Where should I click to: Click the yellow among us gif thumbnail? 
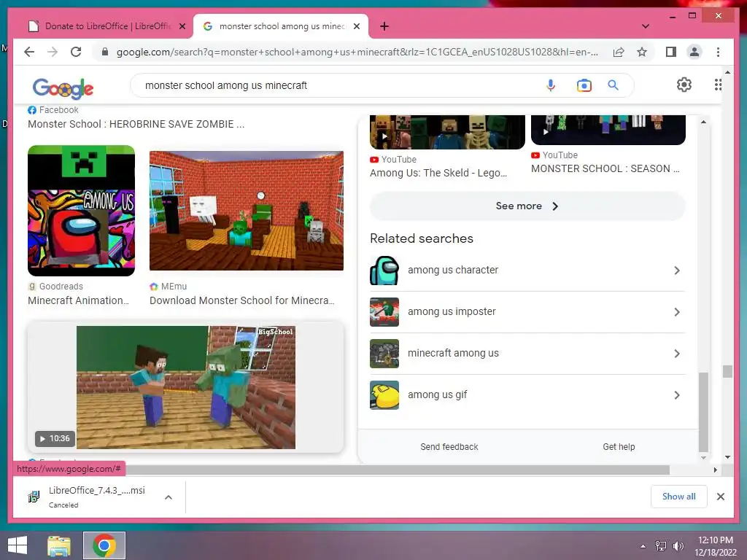(x=384, y=394)
